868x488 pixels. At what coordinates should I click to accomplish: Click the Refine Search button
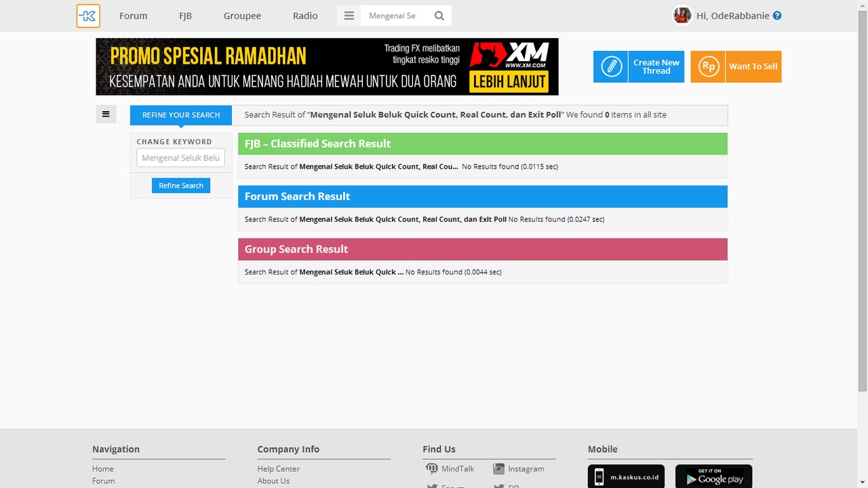click(181, 186)
